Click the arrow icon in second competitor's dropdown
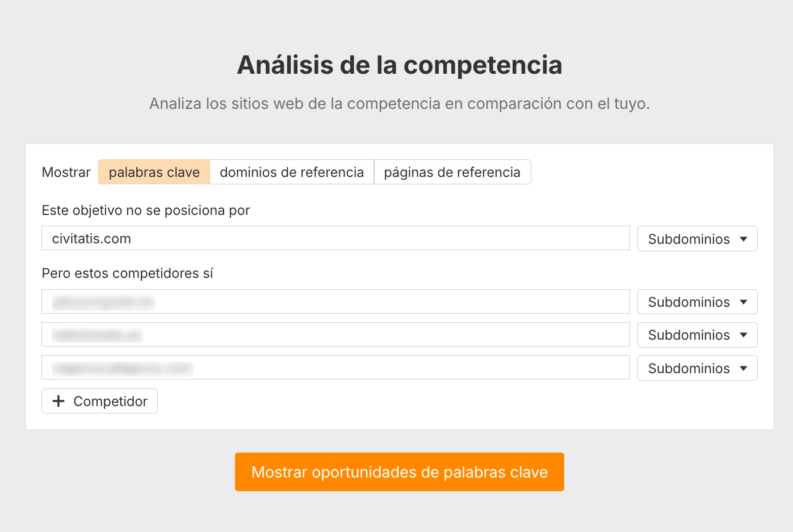 pyautogui.click(x=744, y=335)
